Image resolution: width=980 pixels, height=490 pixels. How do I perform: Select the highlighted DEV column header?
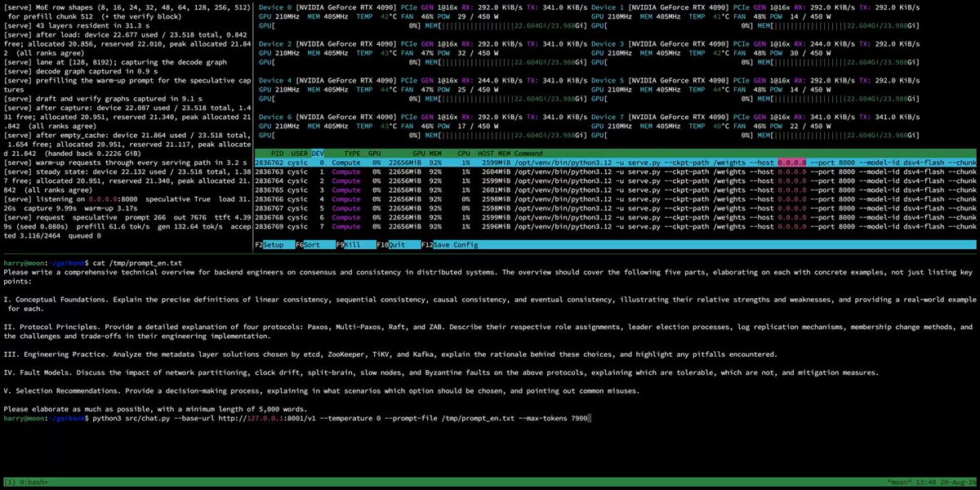point(318,153)
